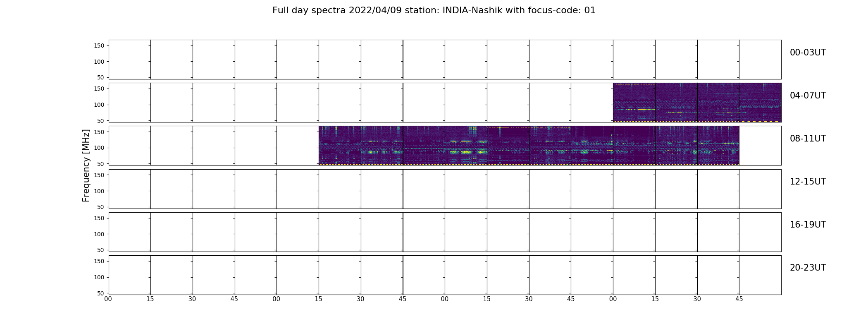The width and height of the screenshot is (868, 331).
Task: Click the yellow dotted line under the 08-11UT spectrogram
Action: (529, 164)
